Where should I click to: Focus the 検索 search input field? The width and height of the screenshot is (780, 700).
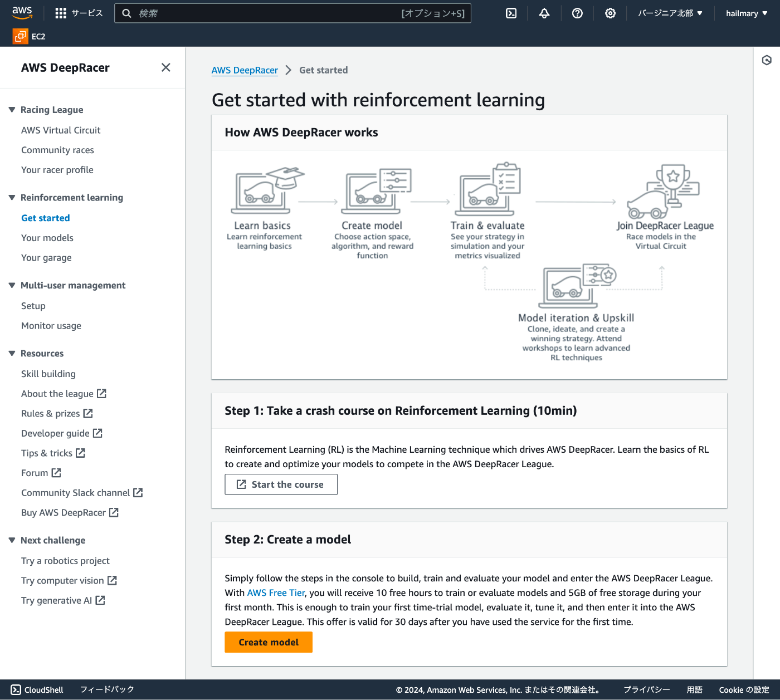[x=292, y=13]
